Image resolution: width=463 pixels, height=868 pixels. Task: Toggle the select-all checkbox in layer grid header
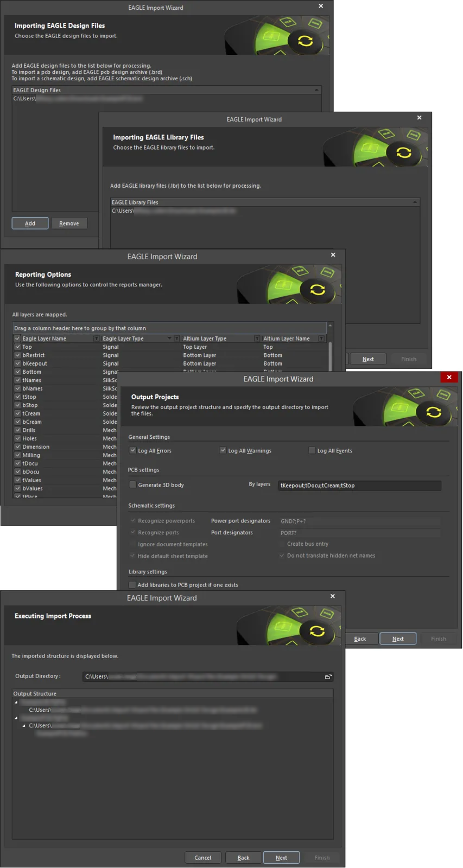click(x=17, y=339)
